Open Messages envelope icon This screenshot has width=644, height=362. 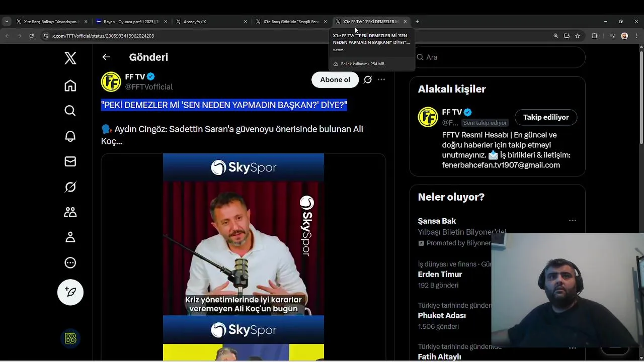pos(70,161)
